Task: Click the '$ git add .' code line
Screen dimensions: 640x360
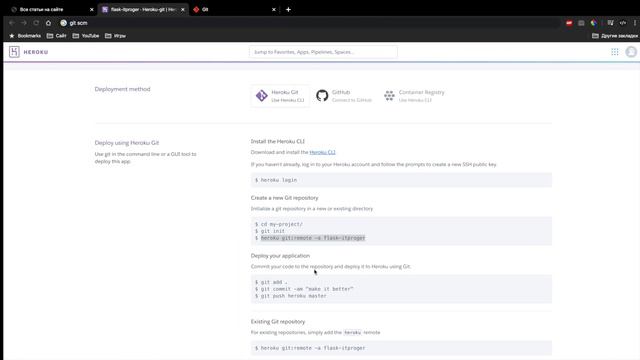Action: [271, 282]
